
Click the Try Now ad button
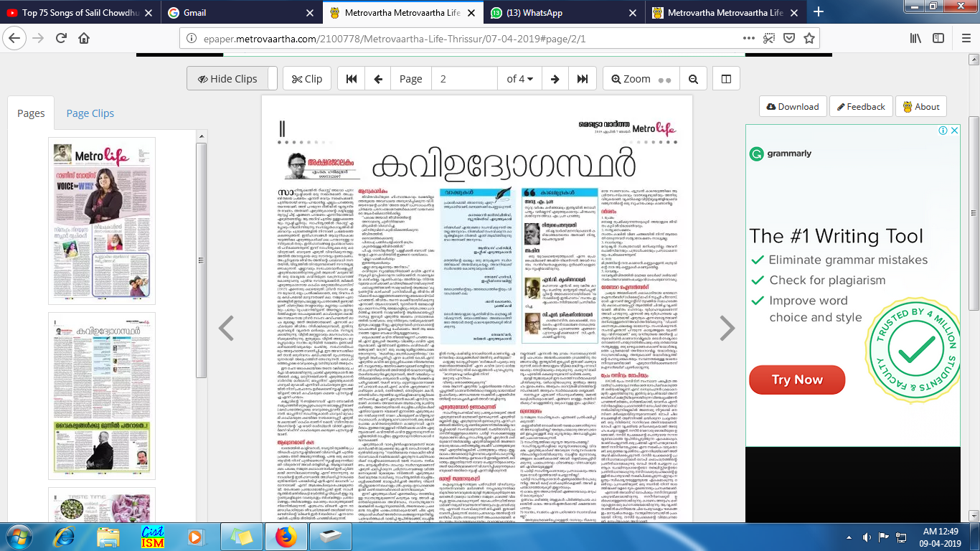pyautogui.click(x=796, y=380)
